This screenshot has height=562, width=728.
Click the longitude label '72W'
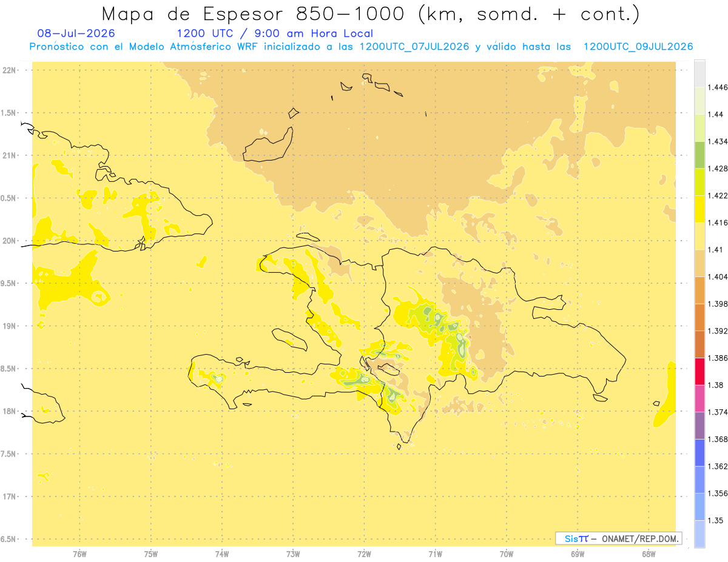(365, 554)
